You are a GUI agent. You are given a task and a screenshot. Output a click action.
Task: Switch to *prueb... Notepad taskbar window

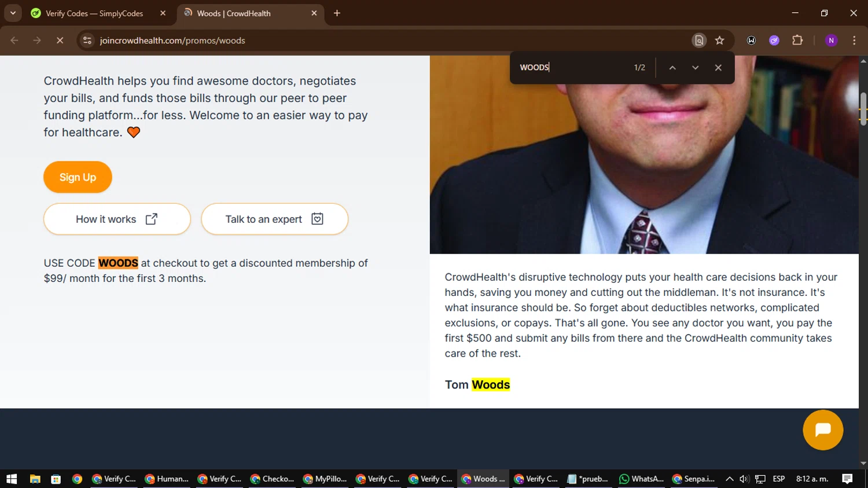point(588,479)
